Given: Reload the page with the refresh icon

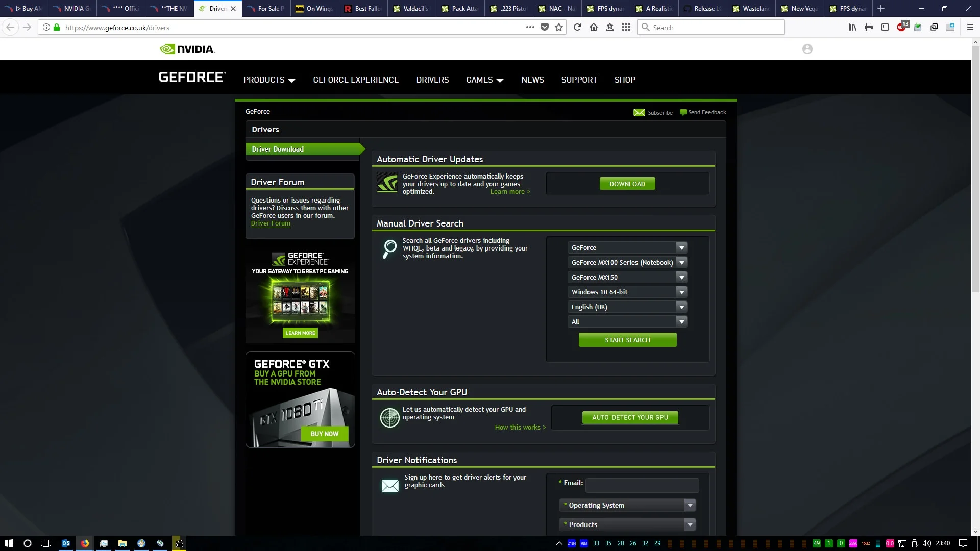Looking at the screenshot, I should pos(577,27).
